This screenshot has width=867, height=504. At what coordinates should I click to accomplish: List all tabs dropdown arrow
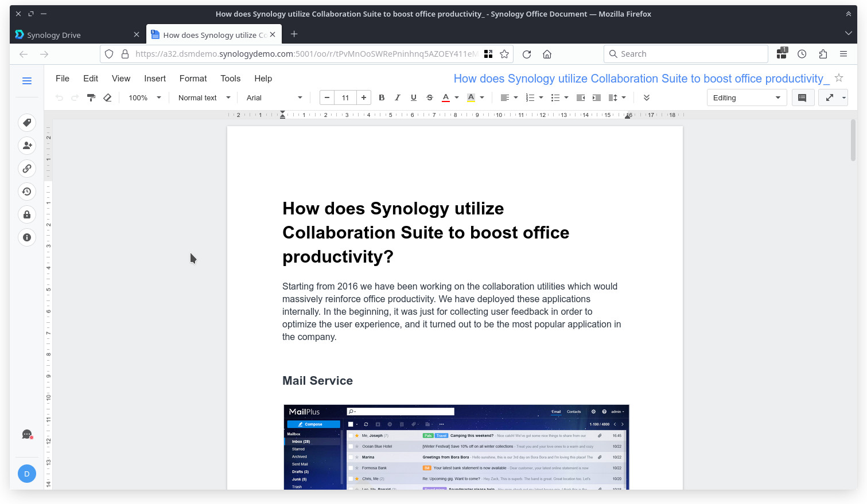tap(848, 34)
